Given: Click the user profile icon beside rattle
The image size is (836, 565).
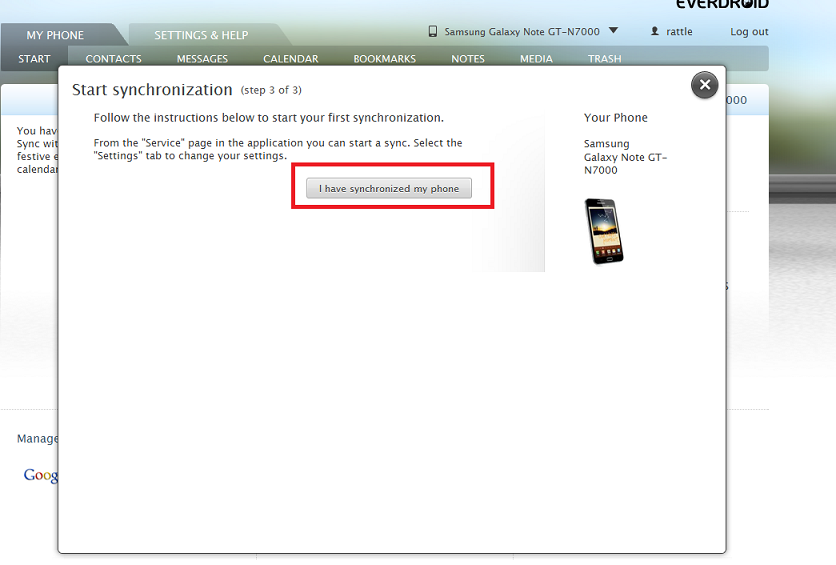Looking at the screenshot, I should (655, 31).
